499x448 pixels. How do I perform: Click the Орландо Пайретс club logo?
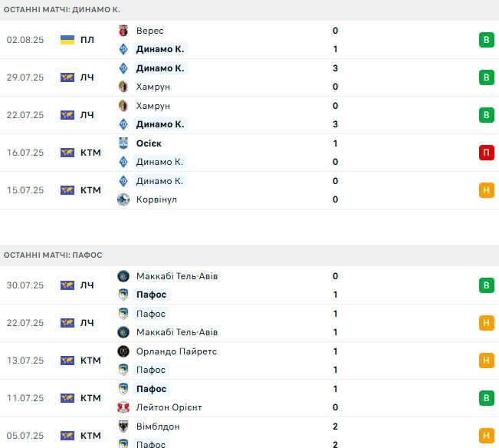(123, 351)
